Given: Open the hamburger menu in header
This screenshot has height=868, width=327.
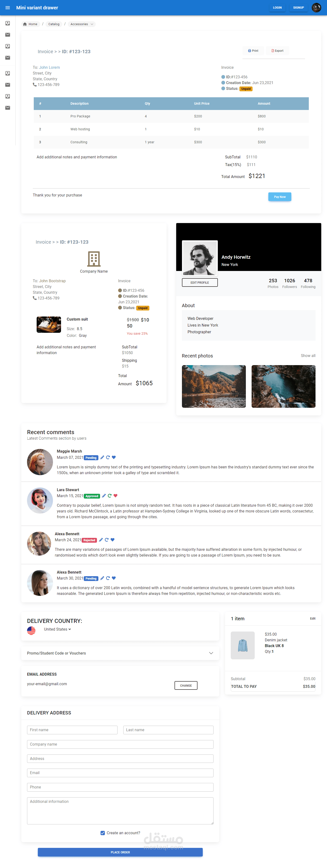Looking at the screenshot, I should click(7, 7).
